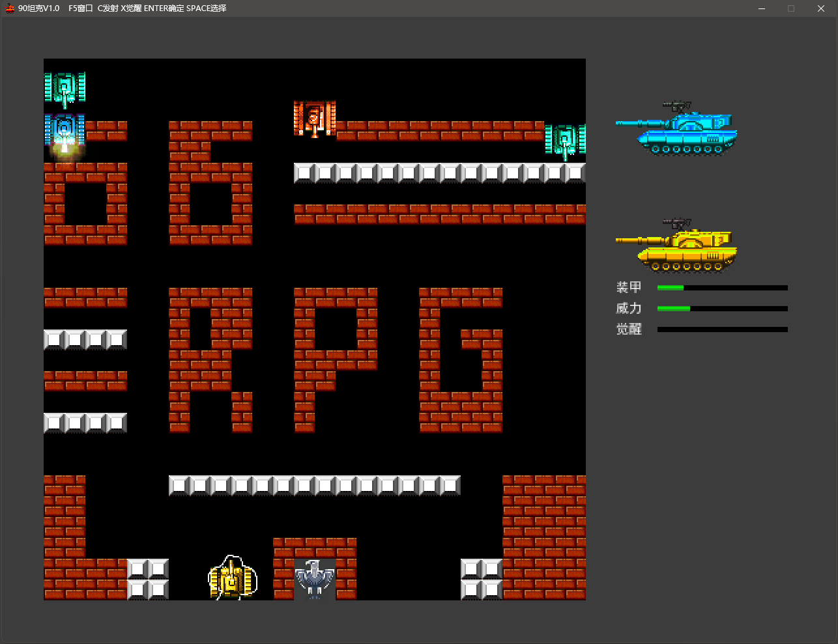The image size is (838, 644).
Task: Click the steel block left of the yellow tank
Action: click(x=148, y=579)
